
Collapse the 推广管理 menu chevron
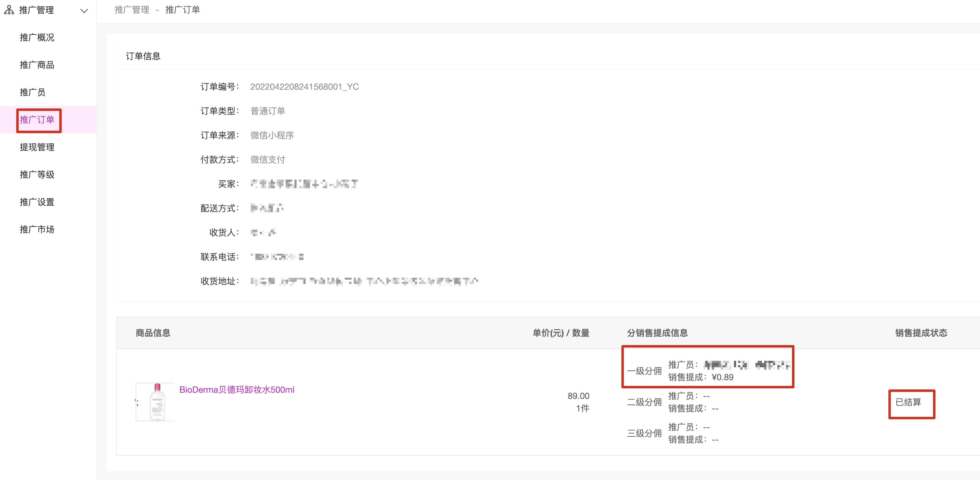pyautogui.click(x=84, y=11)
